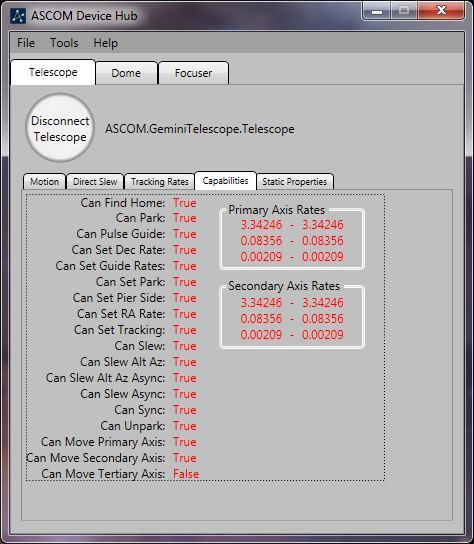This screenshot has width=474, height=544.
Task: Switch to the Dome tab
Action: [x=126, y=73]
